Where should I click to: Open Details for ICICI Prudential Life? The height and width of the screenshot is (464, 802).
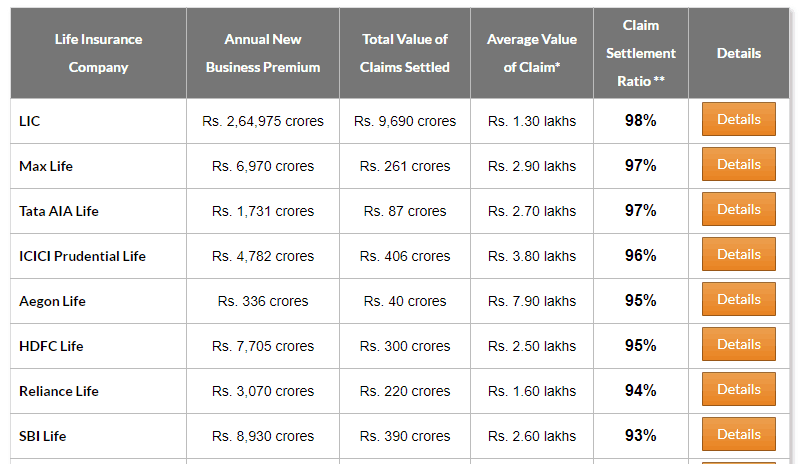click(x=739, y=254)
